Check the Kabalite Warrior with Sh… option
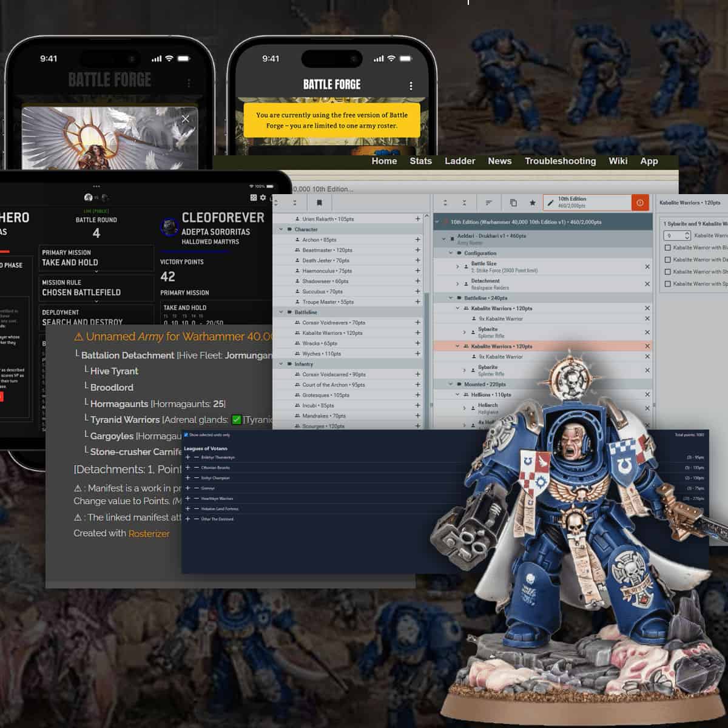This screenshot has height=728, width=728. pyautogui.click(x=668, y=272)
